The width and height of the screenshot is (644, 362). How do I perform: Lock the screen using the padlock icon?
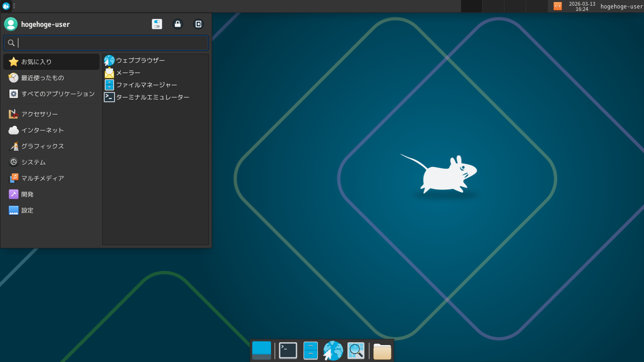click(178, 24)
